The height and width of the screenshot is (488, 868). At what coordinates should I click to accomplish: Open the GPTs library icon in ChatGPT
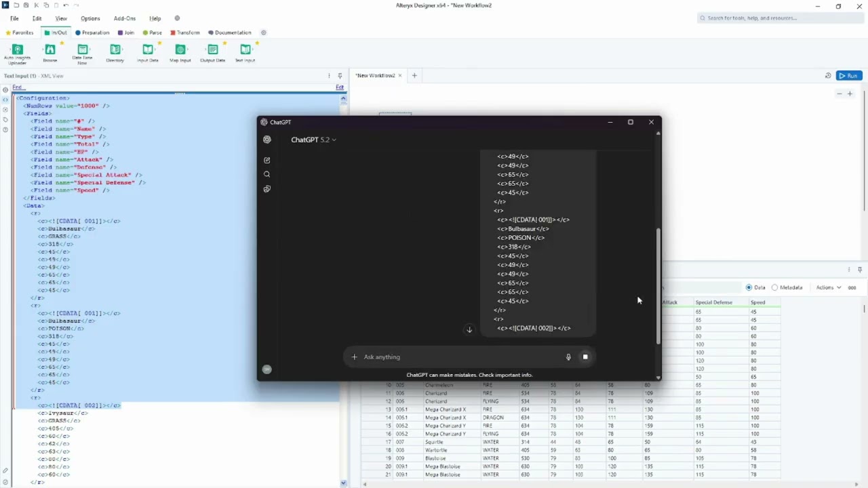pos(267,189)
